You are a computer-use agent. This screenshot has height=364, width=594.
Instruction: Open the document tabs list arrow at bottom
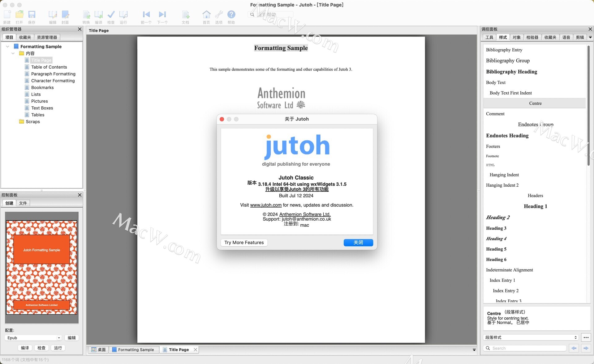click(x=474, y=350)
